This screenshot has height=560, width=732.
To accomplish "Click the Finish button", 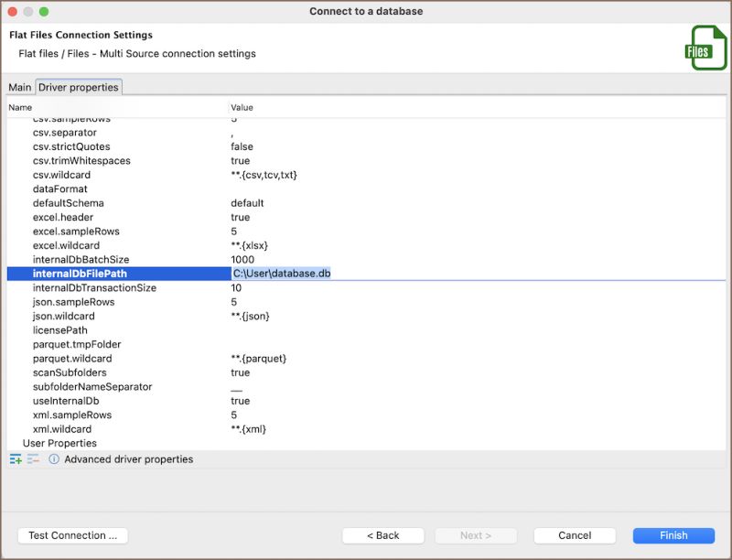I will click(x=673, y=535).
